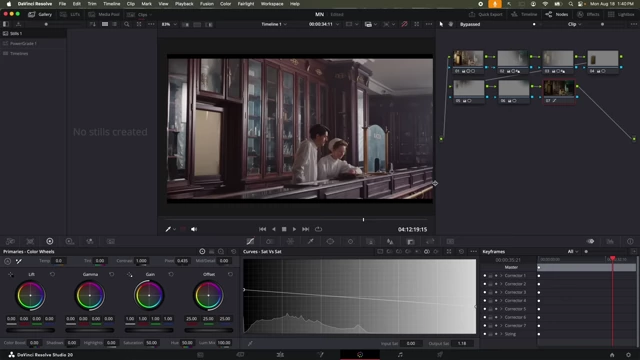
Task: Click Quick Export button
Action: coord(486,14)
